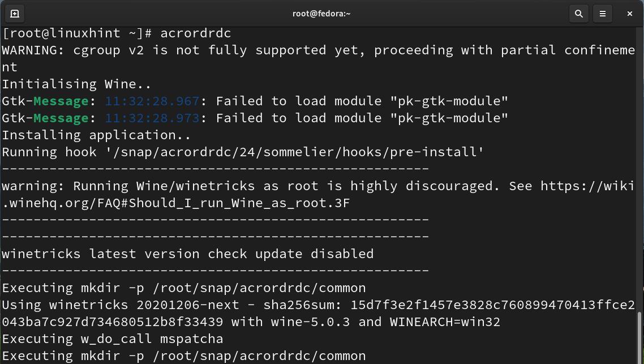Image resolution: width=644 pixels, height=364 pixels.
Task: Click the root@fedora:~ window title
Action: (321, 14)
